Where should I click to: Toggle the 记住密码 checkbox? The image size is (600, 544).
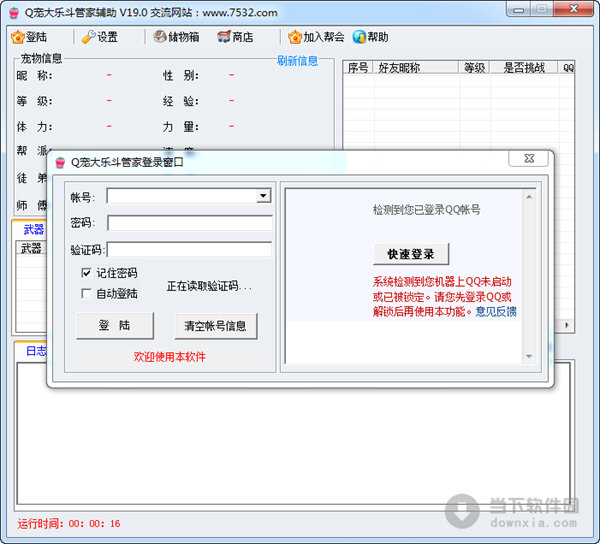[x=86, y=273]
